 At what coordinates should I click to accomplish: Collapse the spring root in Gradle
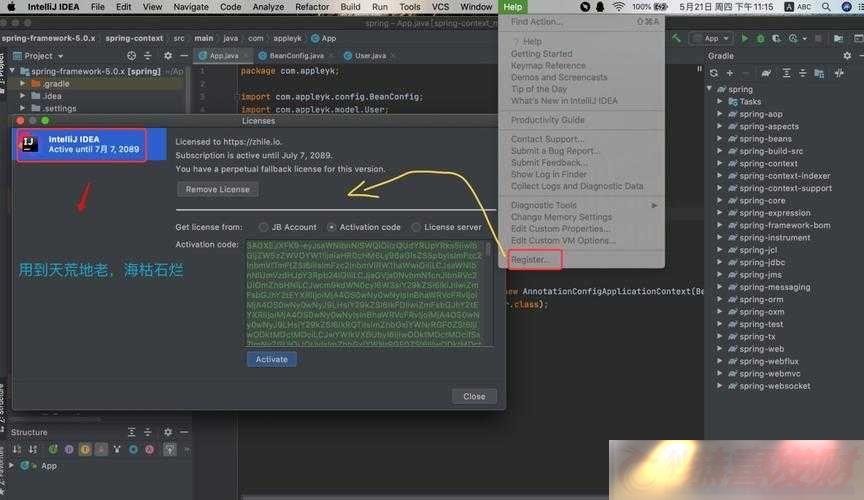point(710,89)
